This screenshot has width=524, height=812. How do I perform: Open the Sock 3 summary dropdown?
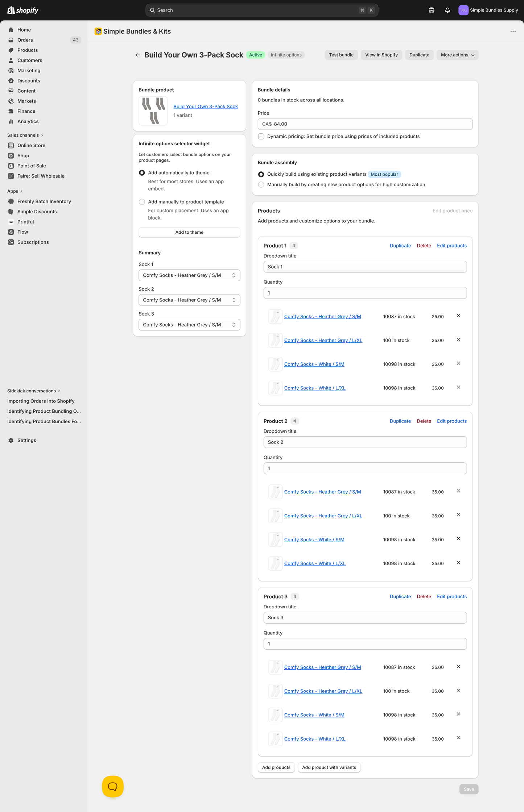coord(189,325)
